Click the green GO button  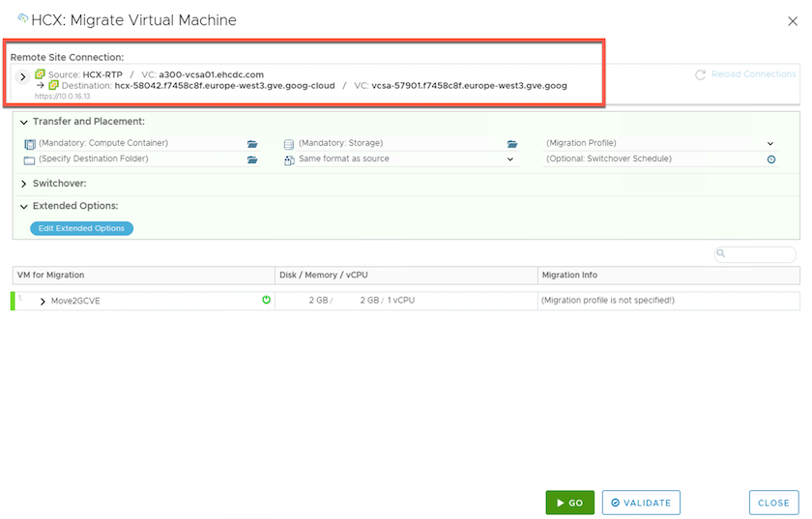coord(569,503)
